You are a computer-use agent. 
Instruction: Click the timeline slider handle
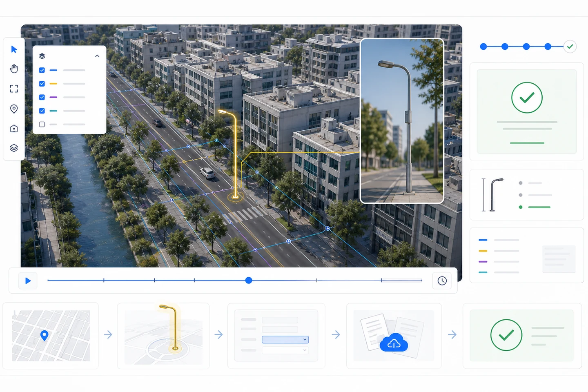click(x=249, y=280)
